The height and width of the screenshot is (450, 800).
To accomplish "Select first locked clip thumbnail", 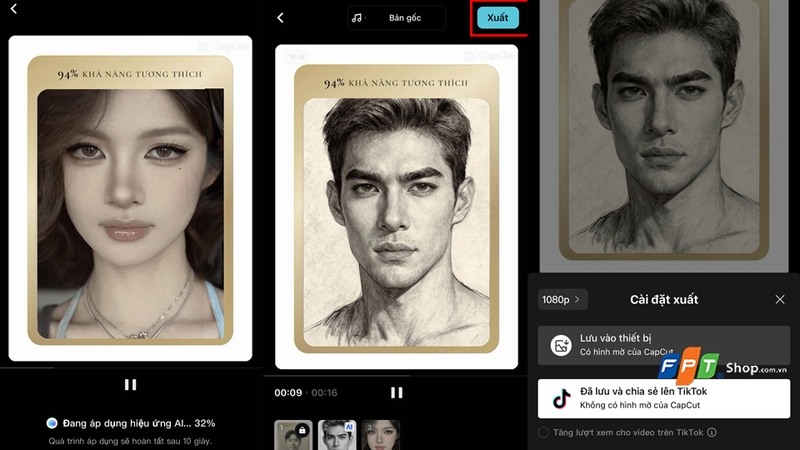I will pyautogui.click(x=293, y=435).
